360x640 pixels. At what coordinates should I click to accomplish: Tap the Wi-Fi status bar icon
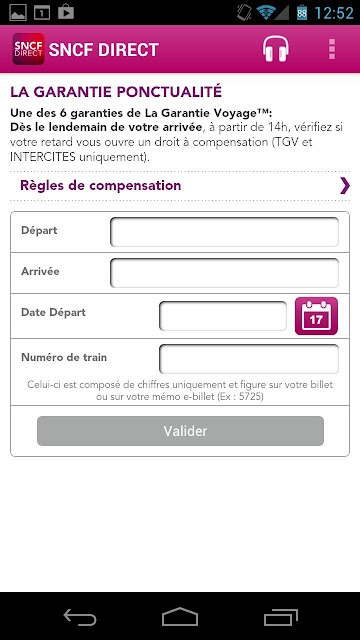pyautogui.click(x=265, y=12)
